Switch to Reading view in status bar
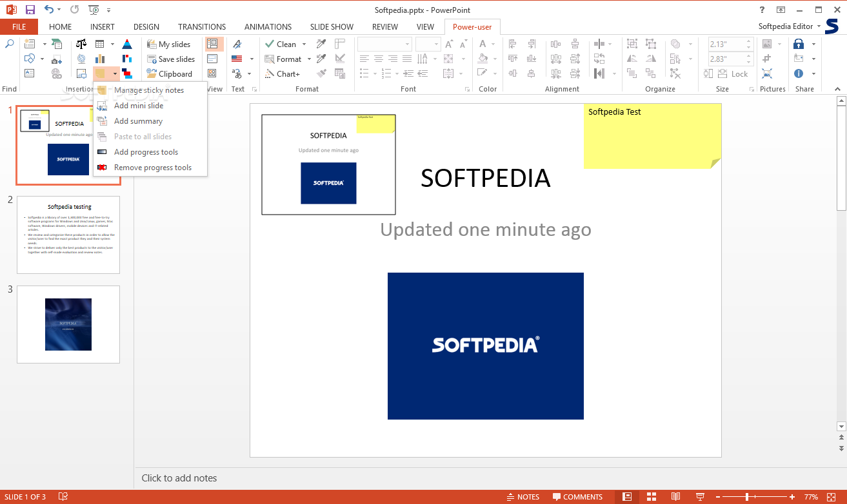Image resolution: width=847 pixels, height=504 pixels. pos(675,497)
